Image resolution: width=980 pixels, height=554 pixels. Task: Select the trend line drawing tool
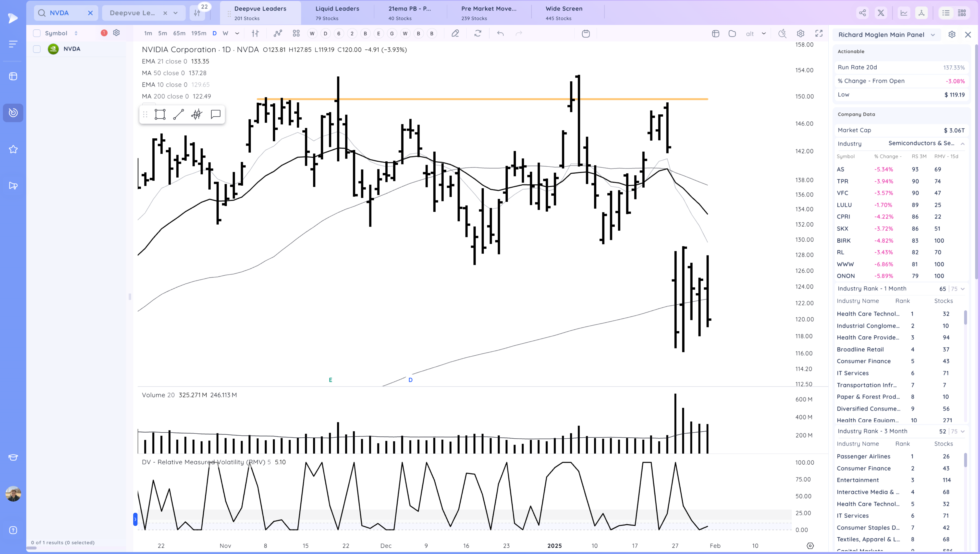(179, 114)
